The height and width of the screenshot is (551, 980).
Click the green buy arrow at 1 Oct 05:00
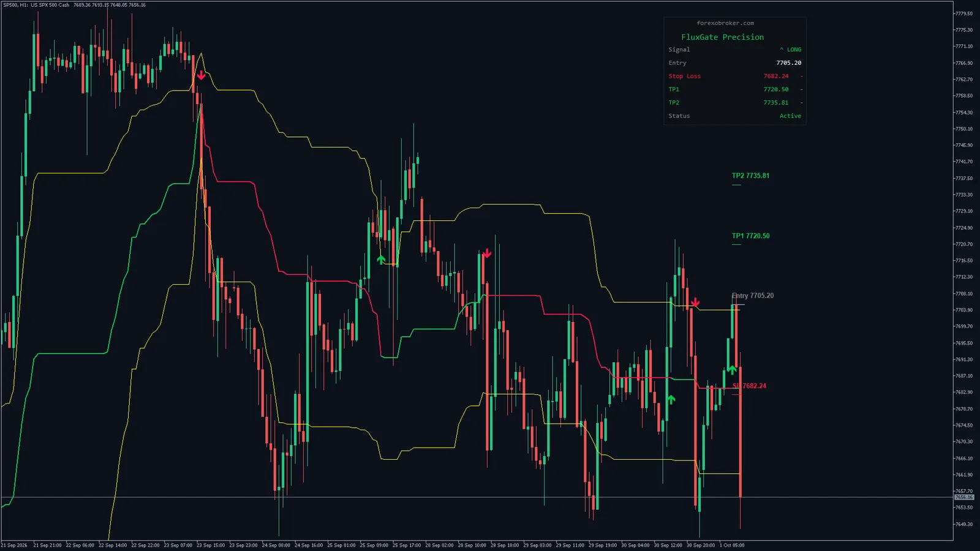click(x=731, y=370)
